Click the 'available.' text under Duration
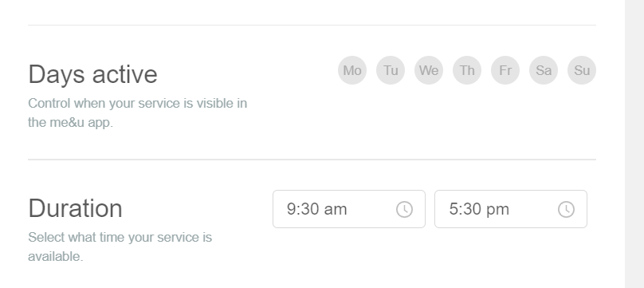The height and width of the screenshot is (288, 644). [56, 256]
